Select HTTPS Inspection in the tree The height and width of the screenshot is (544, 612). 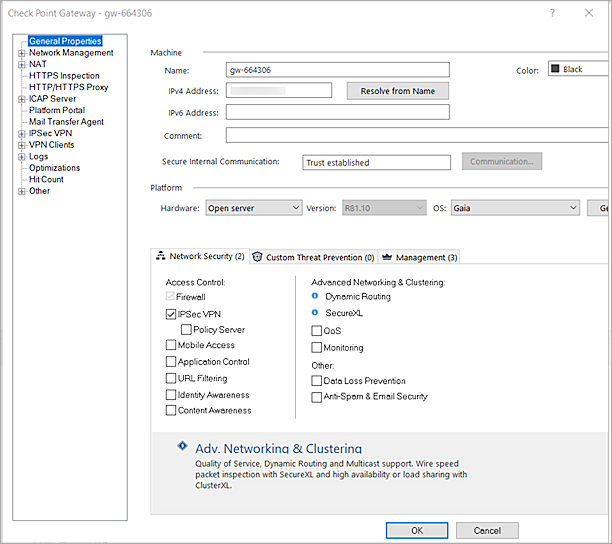(x=64, y=76)
